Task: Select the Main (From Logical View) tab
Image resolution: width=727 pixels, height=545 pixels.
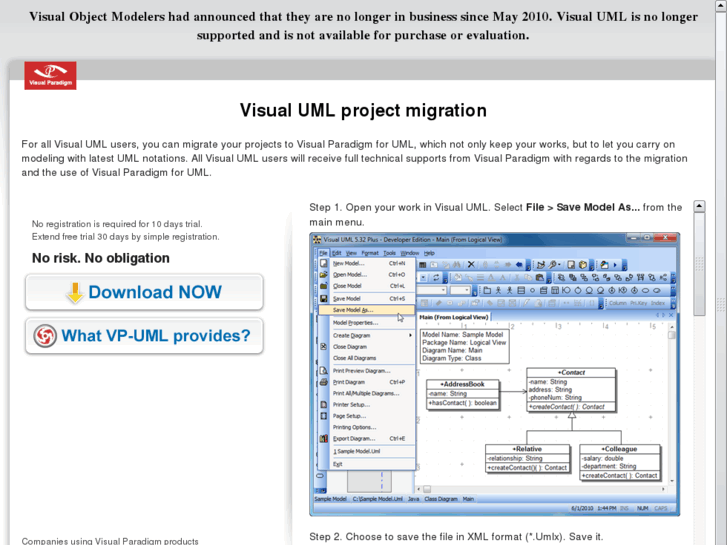Action: point(453,317)
